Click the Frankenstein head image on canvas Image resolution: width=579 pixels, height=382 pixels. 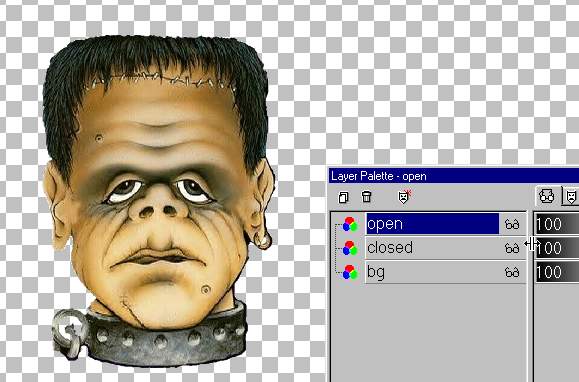159,199
